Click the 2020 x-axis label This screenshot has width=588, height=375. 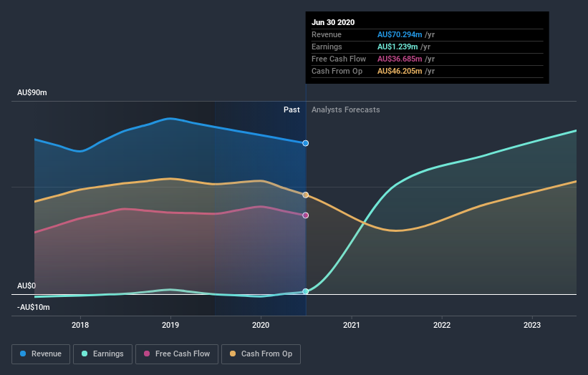[261, 325]
